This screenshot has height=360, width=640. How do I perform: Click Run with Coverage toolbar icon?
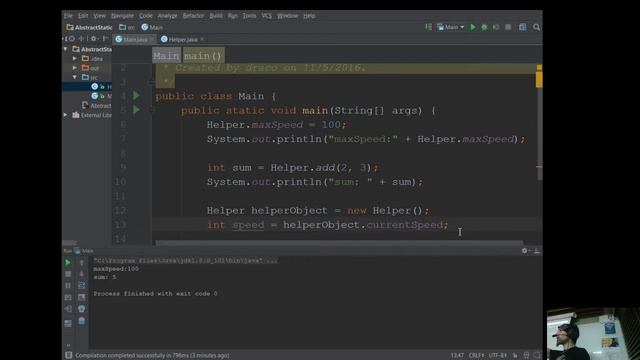point(496,27)
